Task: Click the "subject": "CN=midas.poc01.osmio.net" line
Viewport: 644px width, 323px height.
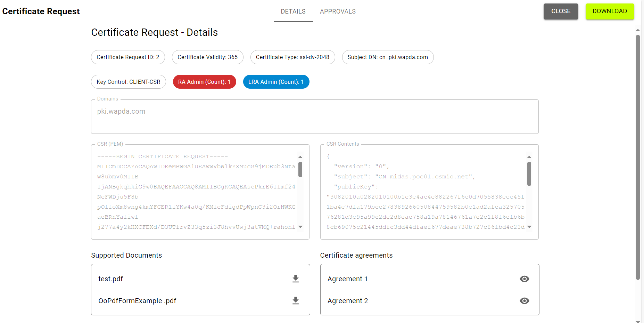Action: 404,177
